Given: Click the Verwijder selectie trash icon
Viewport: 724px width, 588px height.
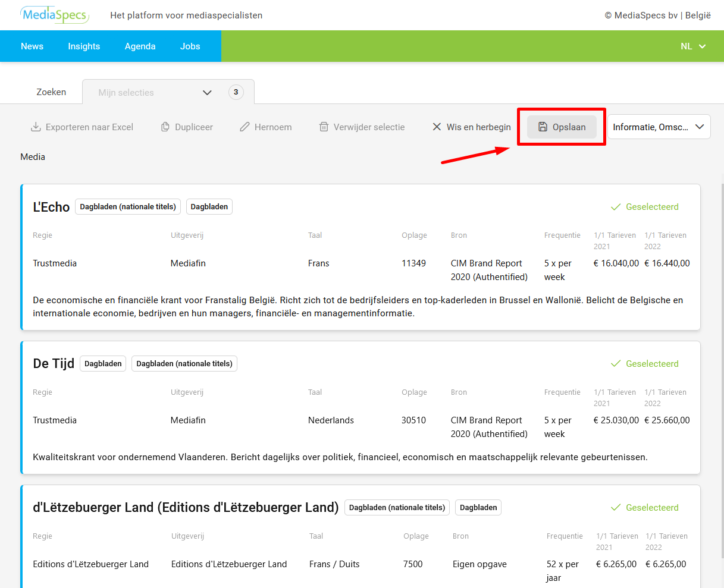Looking at the screenshot, I should pyautogui.click(x=324, y=127).
